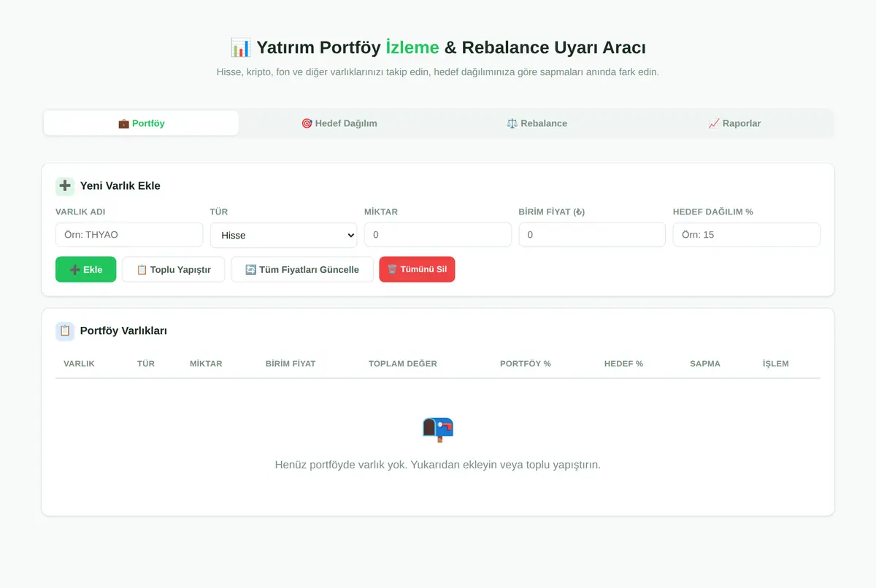
Task: Focus the Miktar input field
Action: (438, 235)
